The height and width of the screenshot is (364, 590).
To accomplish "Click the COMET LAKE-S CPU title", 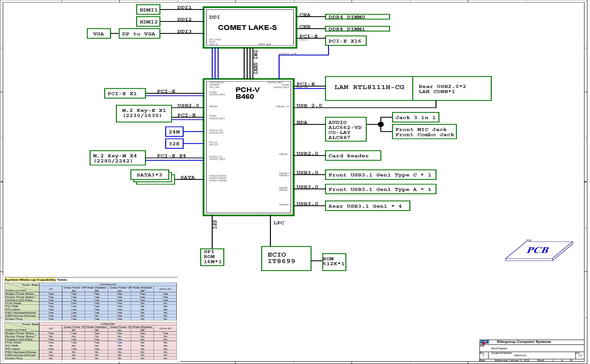I will coord(247,28).
